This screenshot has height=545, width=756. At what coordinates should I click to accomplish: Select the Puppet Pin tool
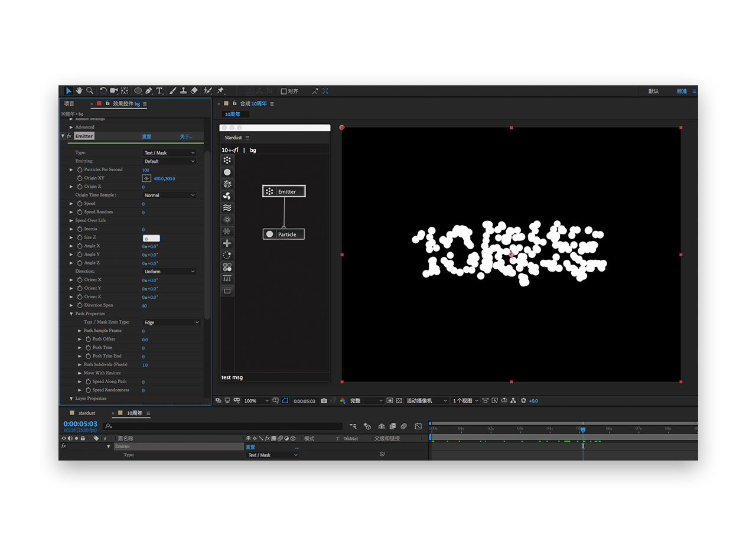tap(220, 91)
